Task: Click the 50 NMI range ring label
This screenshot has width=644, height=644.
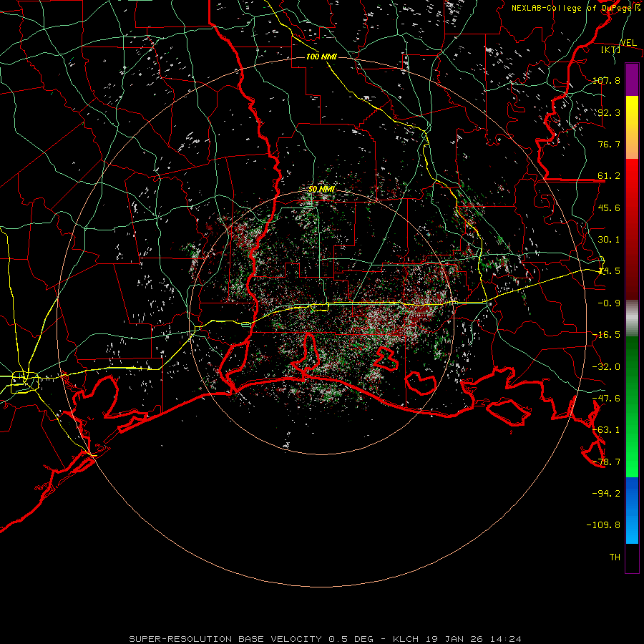Action: coord(321,190)
